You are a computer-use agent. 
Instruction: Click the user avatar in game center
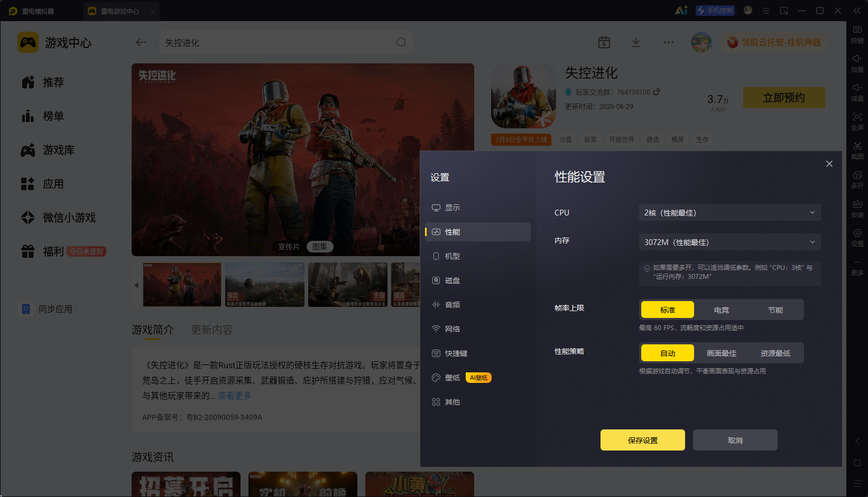click(701, 42)
